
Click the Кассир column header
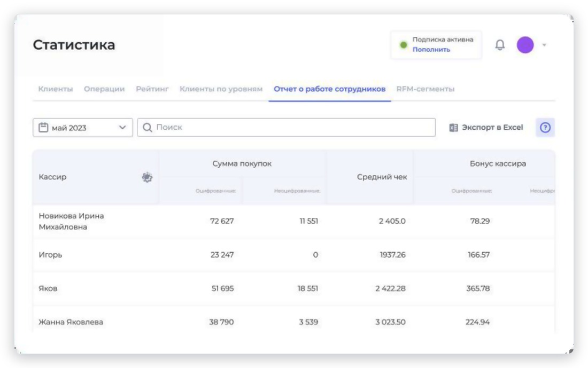[52, 177]
